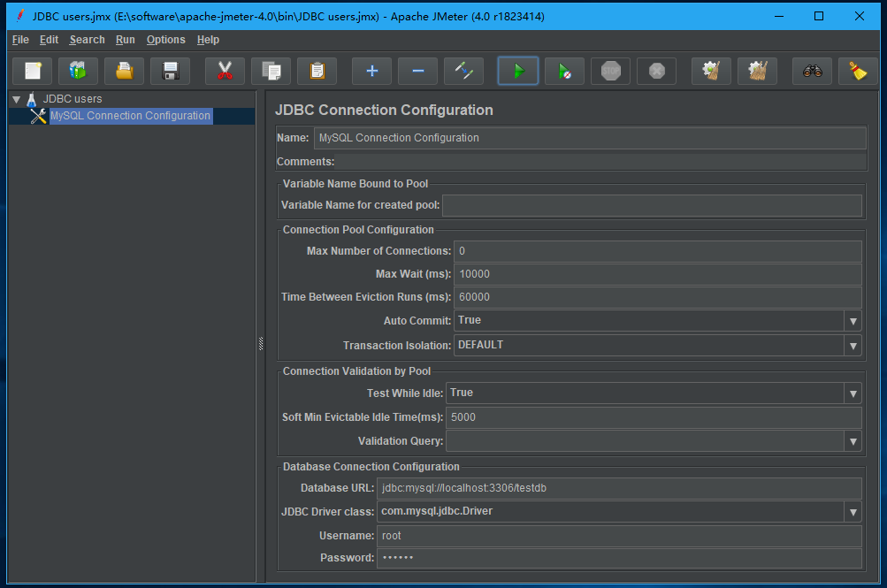Click the Search binoculars icon
The height and width of the screenshot is (588, 887).
coord(812,71)
